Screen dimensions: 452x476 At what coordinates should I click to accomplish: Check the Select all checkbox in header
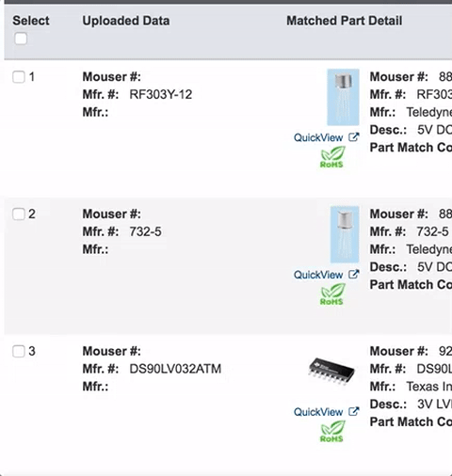point(21,39)
